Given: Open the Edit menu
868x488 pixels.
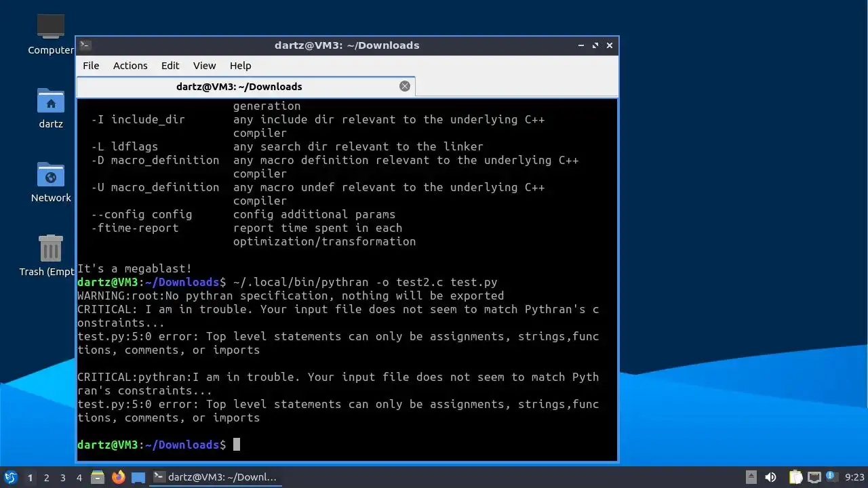Looking at the screenshot, I should click(170, 66).
